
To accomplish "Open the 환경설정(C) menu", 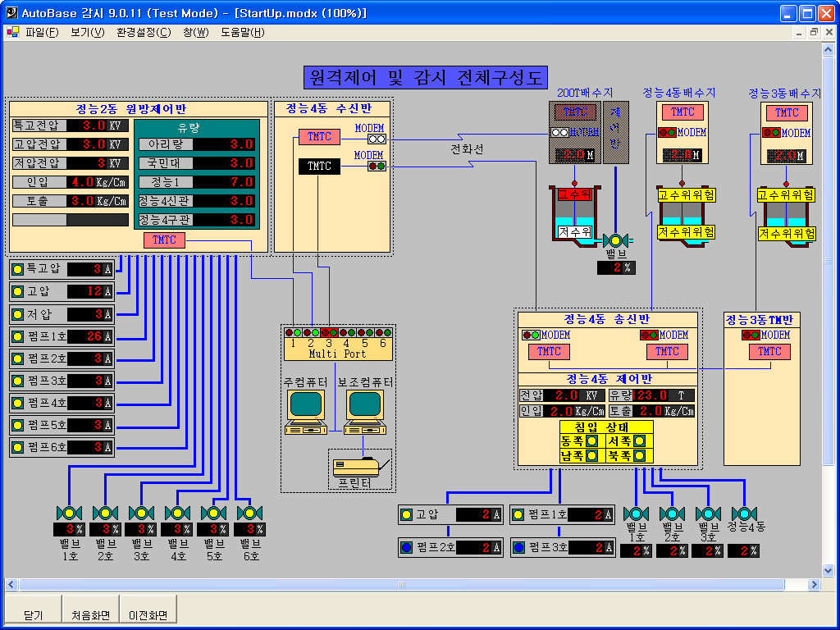I will tap(144, 33).
